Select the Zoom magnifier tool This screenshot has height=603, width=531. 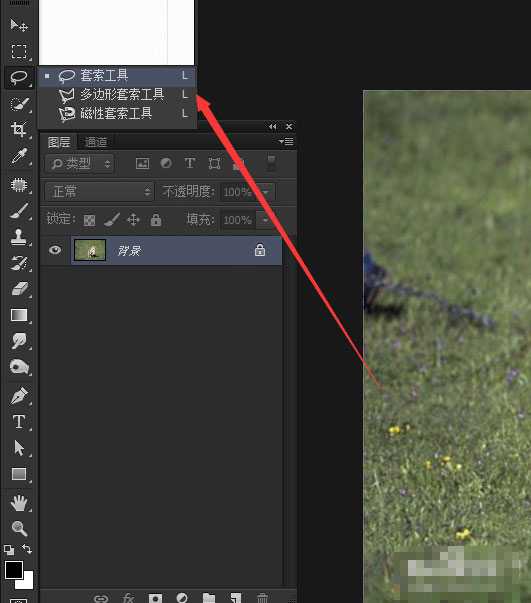coord(18,528)
